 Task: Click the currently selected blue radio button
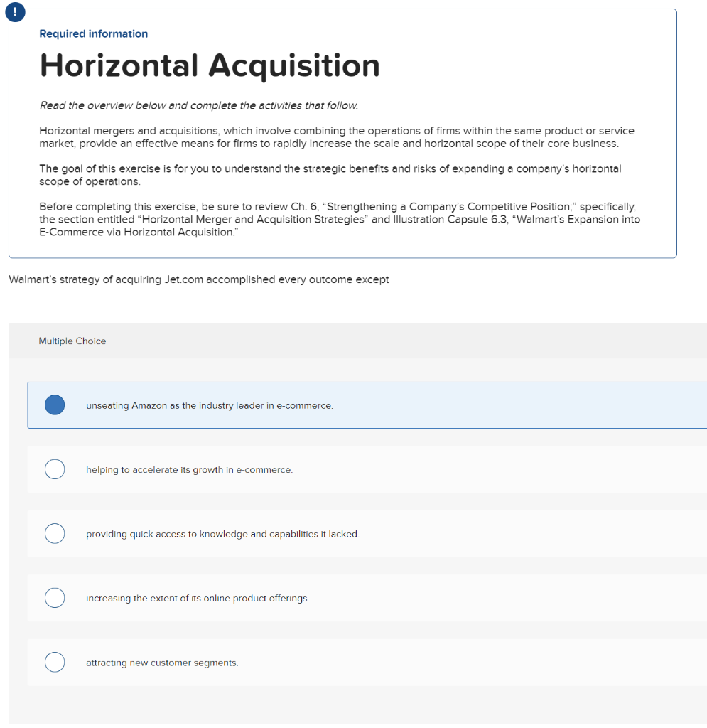click(55, 405)
